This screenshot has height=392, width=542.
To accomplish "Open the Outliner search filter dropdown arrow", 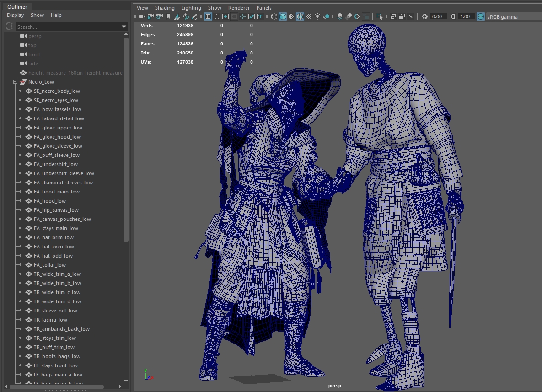I will click(124, 27).
